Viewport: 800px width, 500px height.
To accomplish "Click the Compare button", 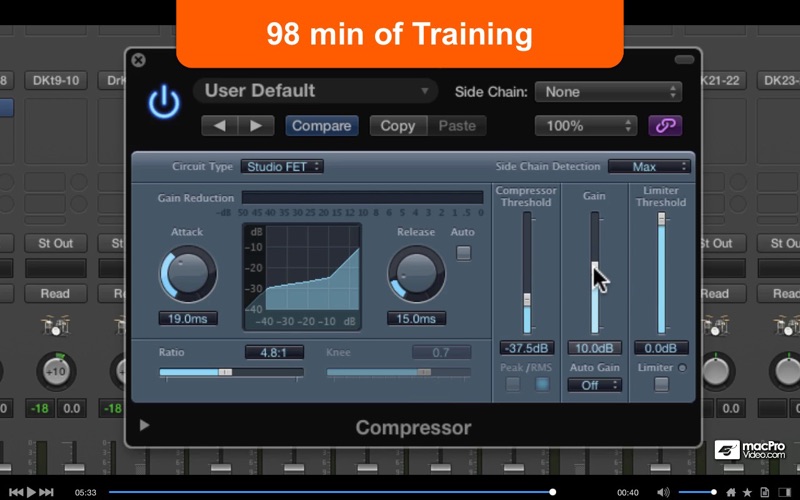I will coord(321,126).
